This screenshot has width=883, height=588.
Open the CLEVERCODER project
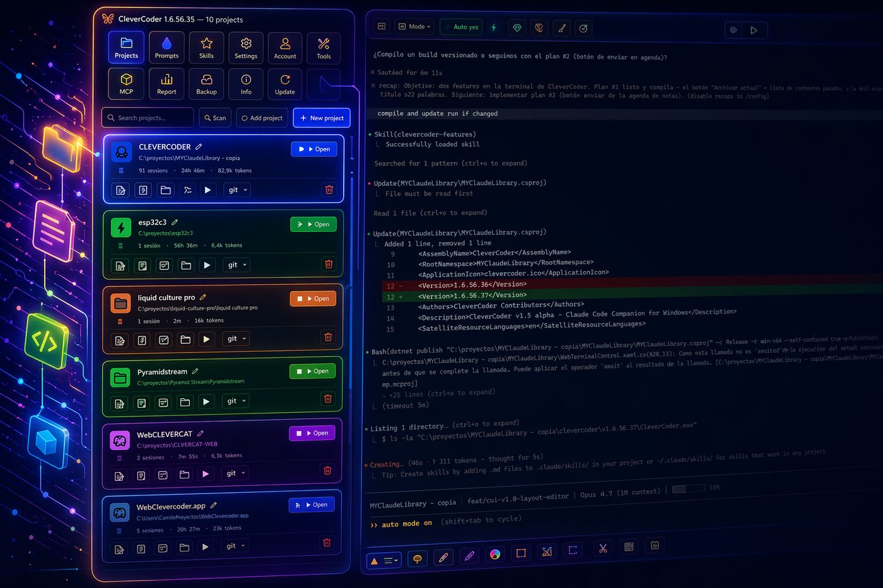point(314,149)
